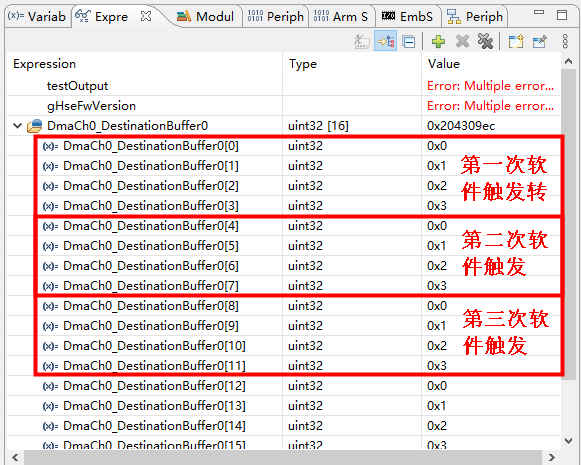Click the Collapse All toolbar icon
The width and height of the screenshot is (581, 465).
pos(409,41)
